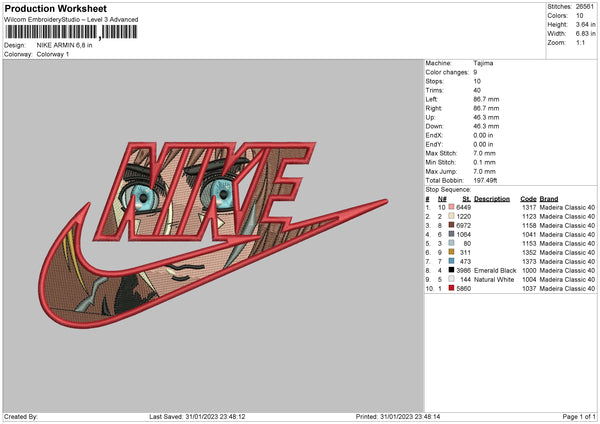Click thread code 1153 in row 5
Screen dimensions: 600x424
[529, 244]
